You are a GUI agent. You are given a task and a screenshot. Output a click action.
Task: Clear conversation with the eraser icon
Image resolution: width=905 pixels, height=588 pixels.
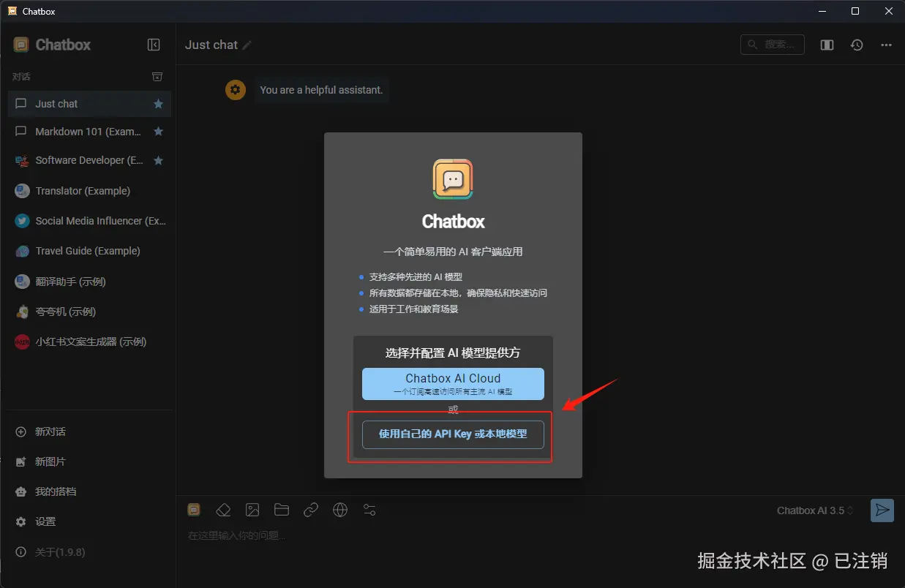pos(223,510)
